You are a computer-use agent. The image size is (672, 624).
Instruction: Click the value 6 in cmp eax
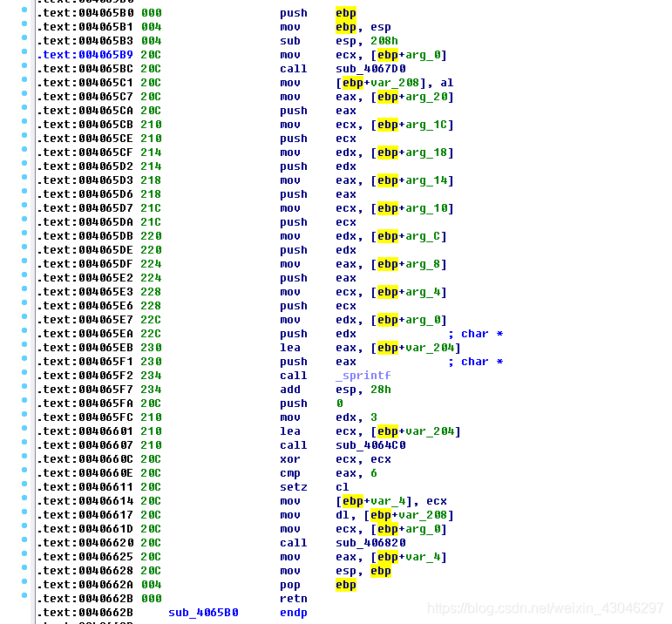click(374, 473)
